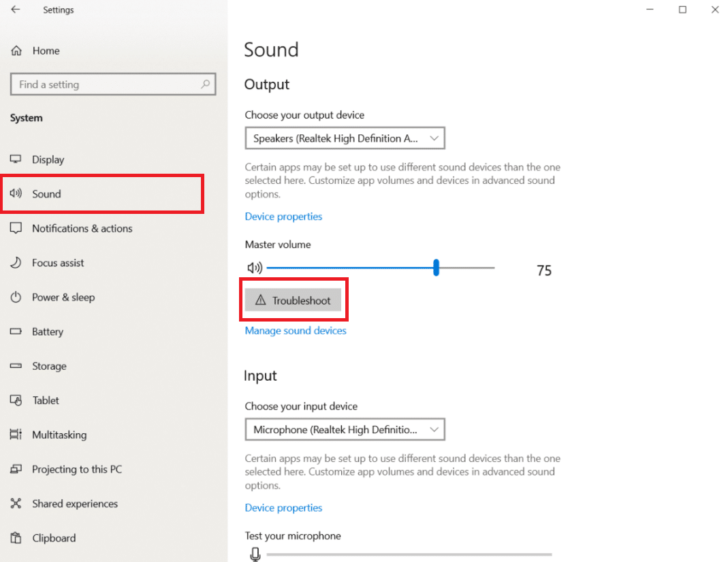Click the Sound speaker icon in sidebar
The image size is (728, 562).
[16, 193]
